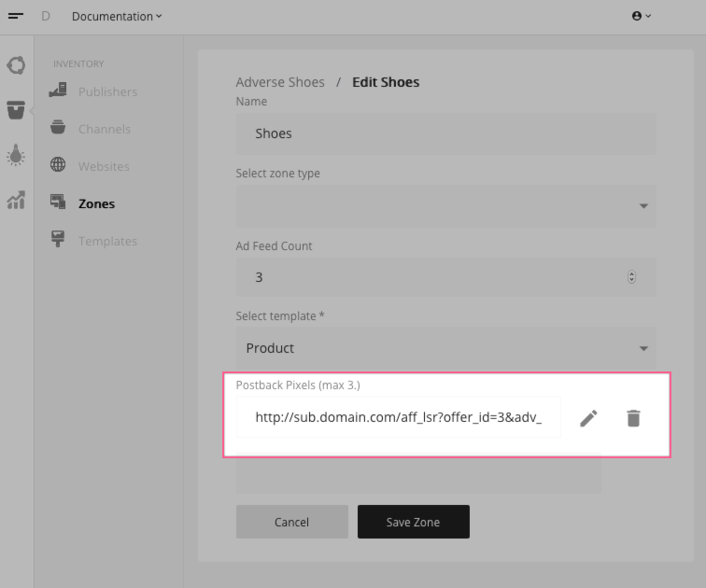
Task: Click the Cancel button
Action: pos(291,522)
